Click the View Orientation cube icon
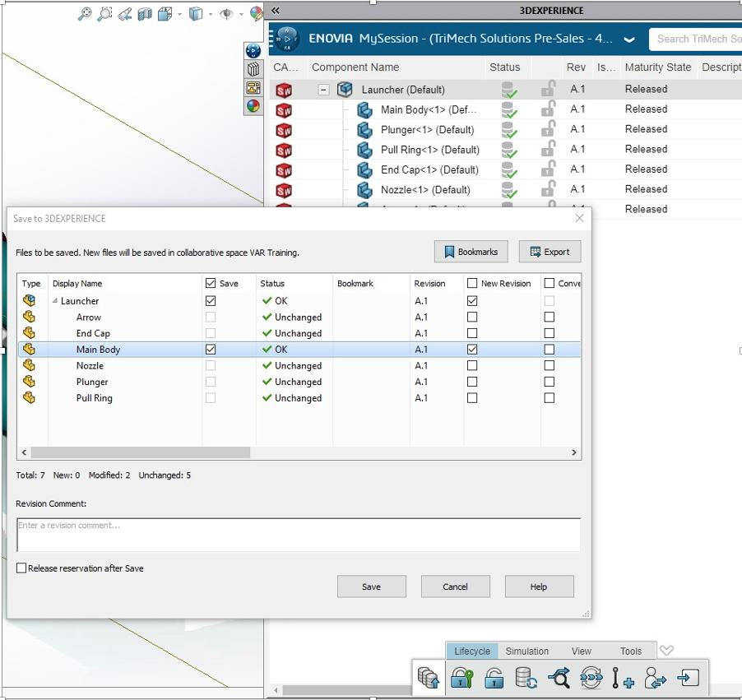742x700 pixels. click(165, 14)
